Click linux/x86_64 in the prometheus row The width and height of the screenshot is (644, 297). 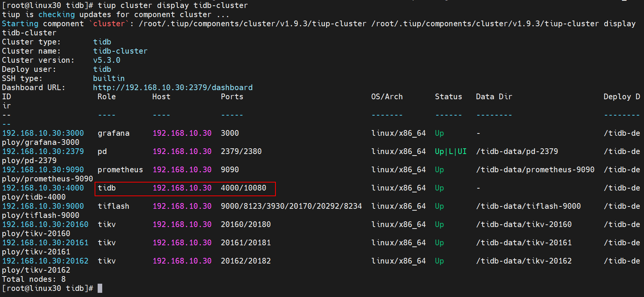tap(399, 170)
